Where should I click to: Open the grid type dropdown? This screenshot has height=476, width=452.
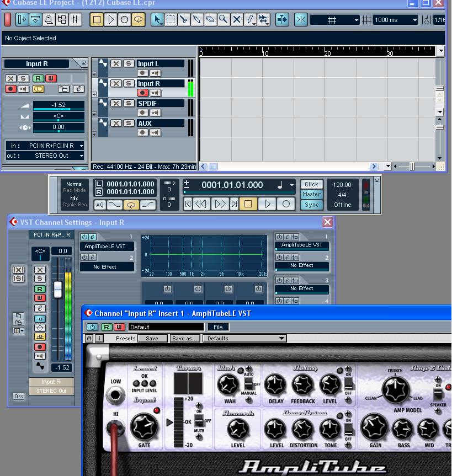335,20
